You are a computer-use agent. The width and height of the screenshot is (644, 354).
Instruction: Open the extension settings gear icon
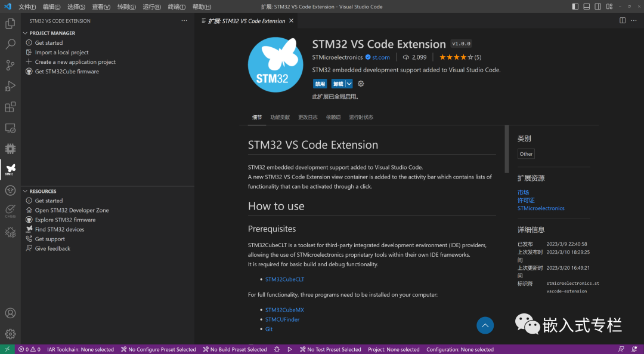click(361, 84)
